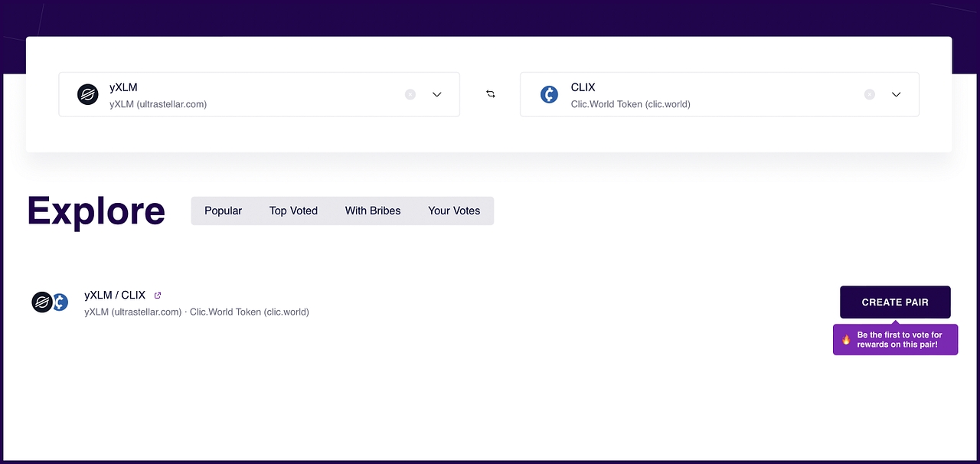
Task: Open the external link beside yXLM / CLIX
Action: (x=158, y=296)
